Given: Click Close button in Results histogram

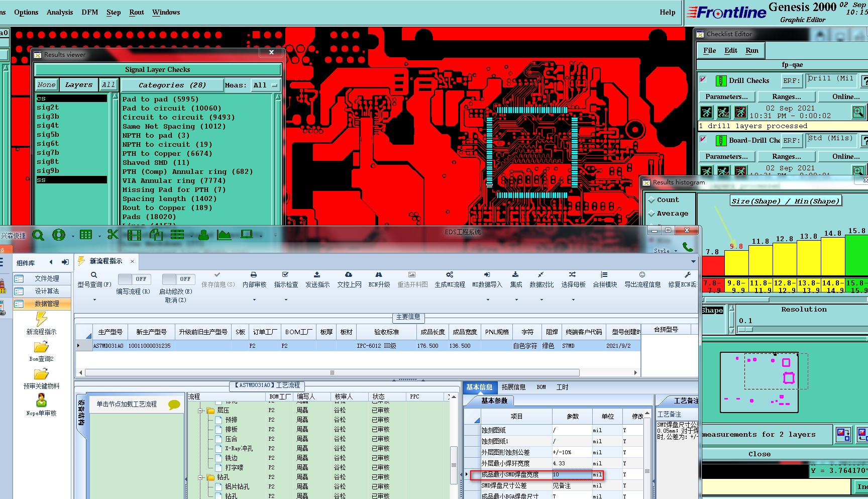Looking at the screenshot, I should click(759, 454).
